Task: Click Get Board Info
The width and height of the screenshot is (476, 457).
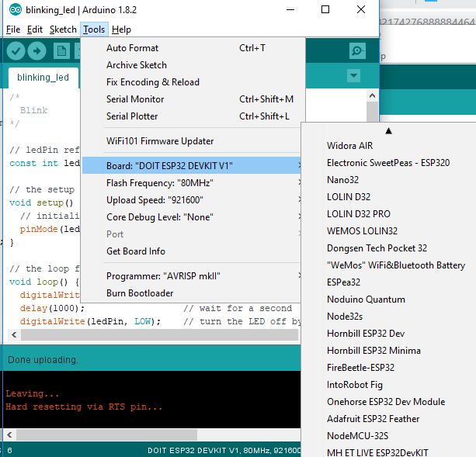Action: (192, 251)
